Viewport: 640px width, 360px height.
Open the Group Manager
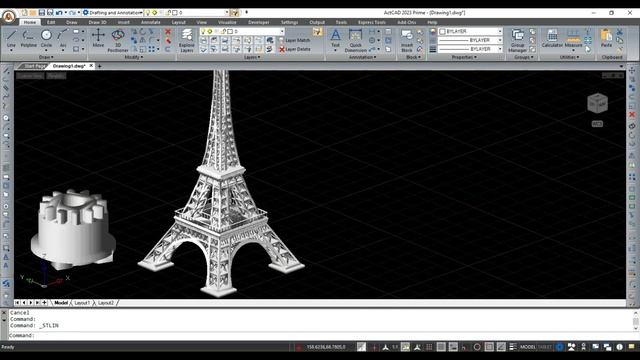pyautogui.click(x=518, y=40)
